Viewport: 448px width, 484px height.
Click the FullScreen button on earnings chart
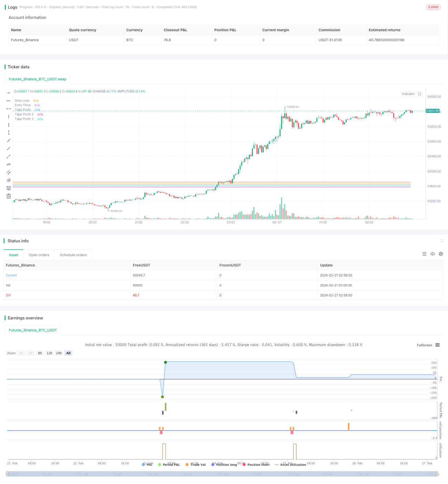[x=424, y=345]
